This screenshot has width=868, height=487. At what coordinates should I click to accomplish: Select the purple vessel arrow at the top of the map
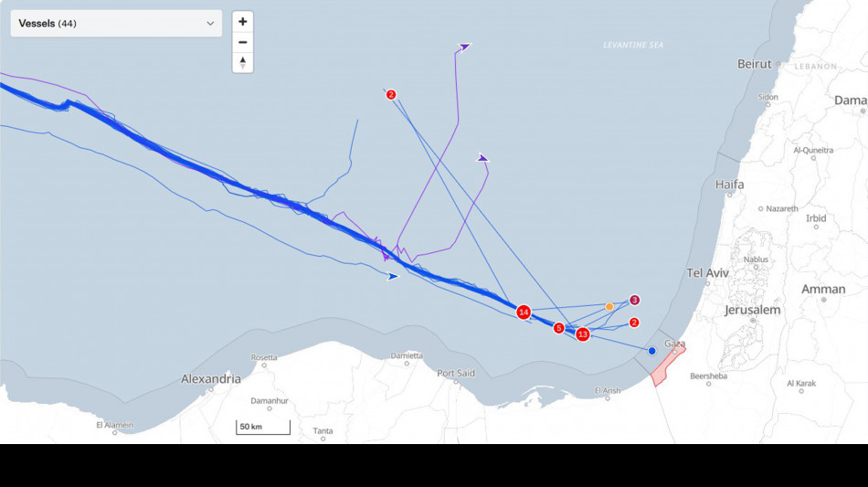click(x=465, y=47)
